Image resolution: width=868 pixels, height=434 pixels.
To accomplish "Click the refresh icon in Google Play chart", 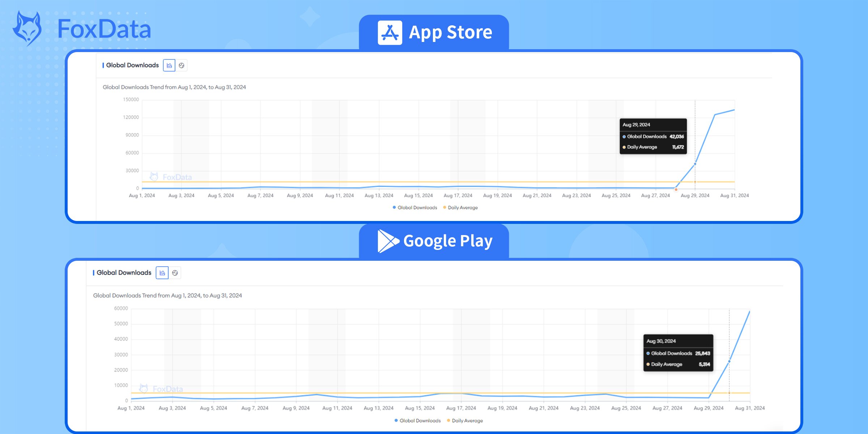I will click(175, 272).
